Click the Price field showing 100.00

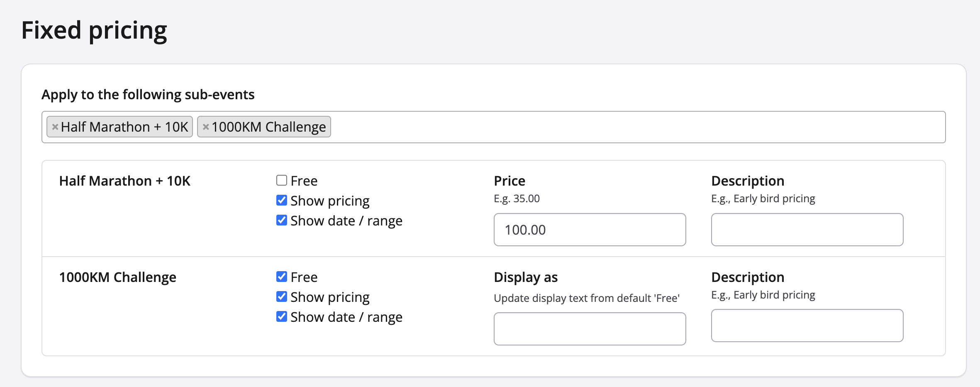589,230
